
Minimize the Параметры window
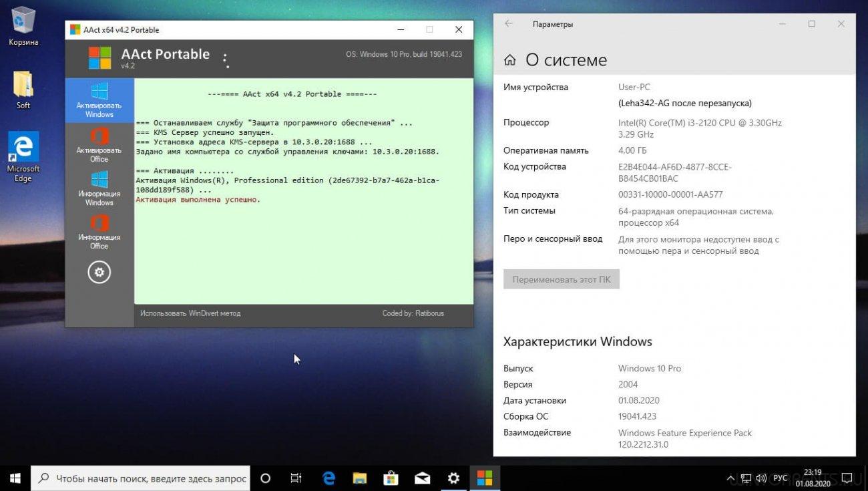783,23
